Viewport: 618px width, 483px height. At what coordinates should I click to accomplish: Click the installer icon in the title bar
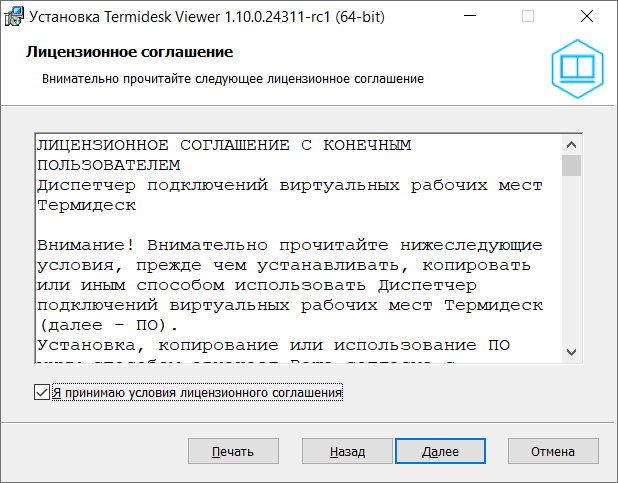click(16, 16)
